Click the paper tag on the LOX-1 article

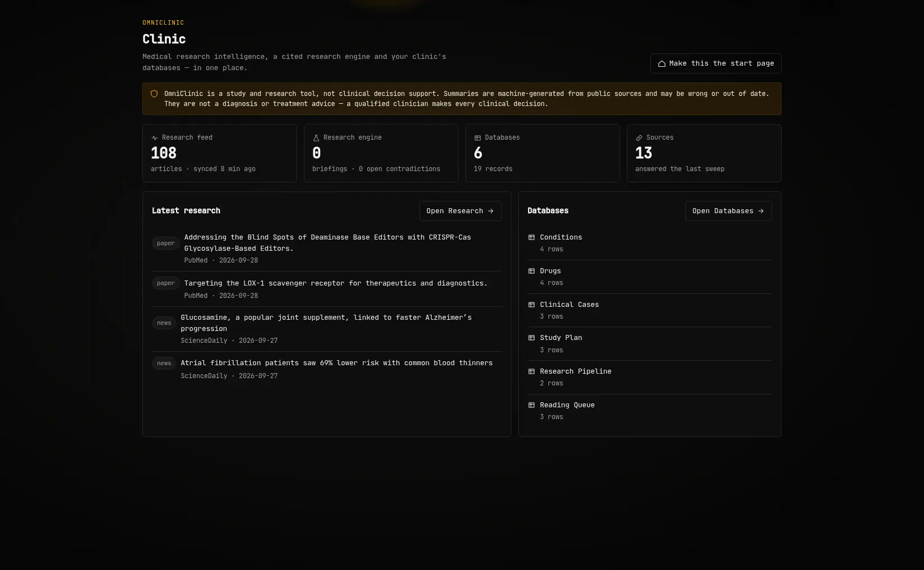[x=165, y=283]
